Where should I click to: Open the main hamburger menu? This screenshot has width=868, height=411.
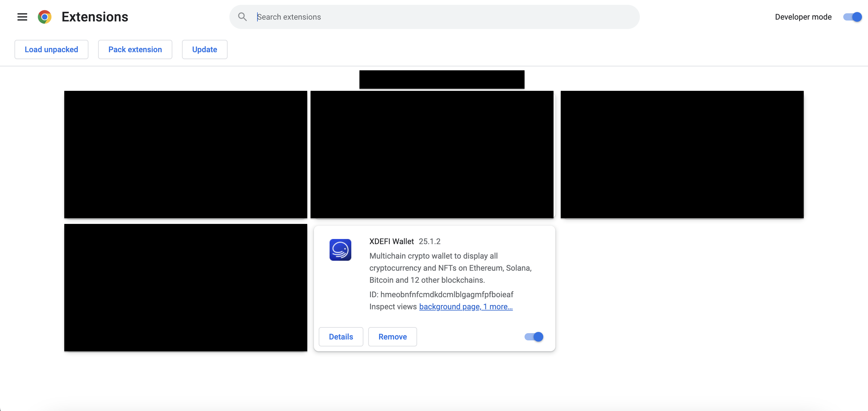point(22,17)
